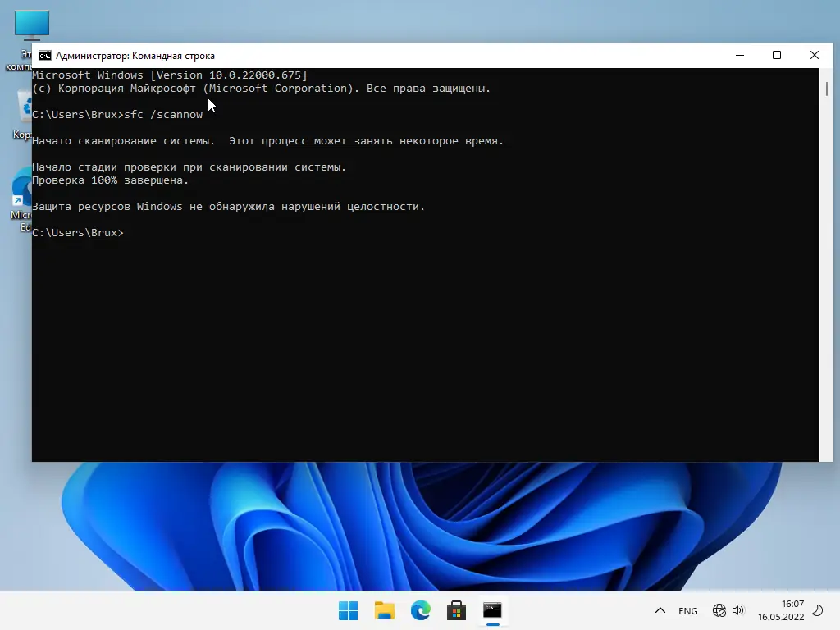The width and height of the screenshot is (840, 630).
Task: Click the title 'Администратор: Командная строка'
Action: click(135, 56)
